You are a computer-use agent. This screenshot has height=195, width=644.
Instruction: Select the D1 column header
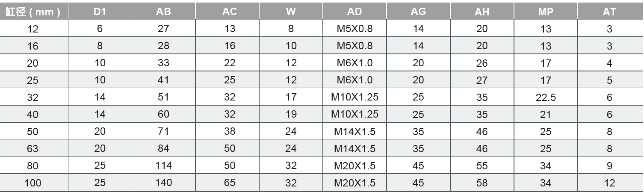coord(100,12)
